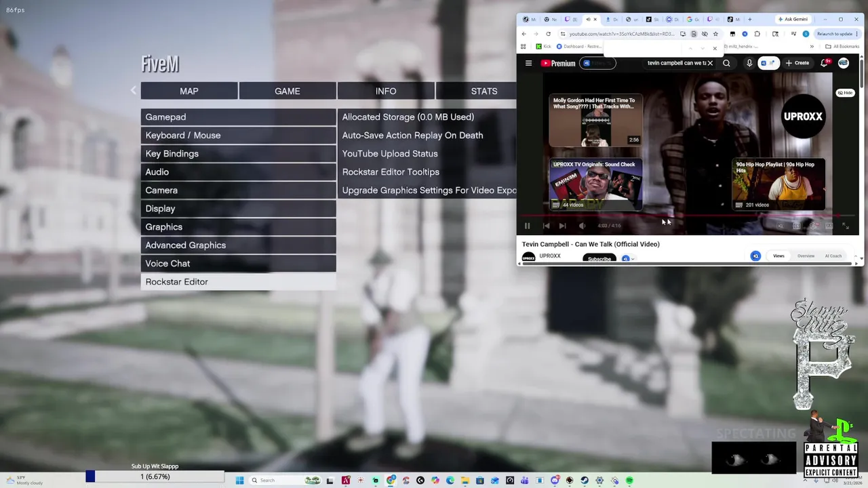Navigate back in the Chrome browser
The image size is (868, 488).
[524, 34]
